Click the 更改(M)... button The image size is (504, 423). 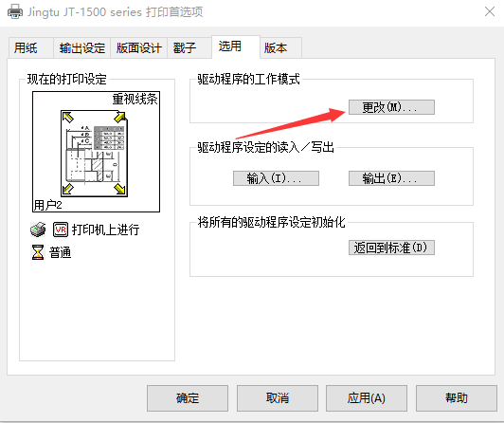coord(391,107)
